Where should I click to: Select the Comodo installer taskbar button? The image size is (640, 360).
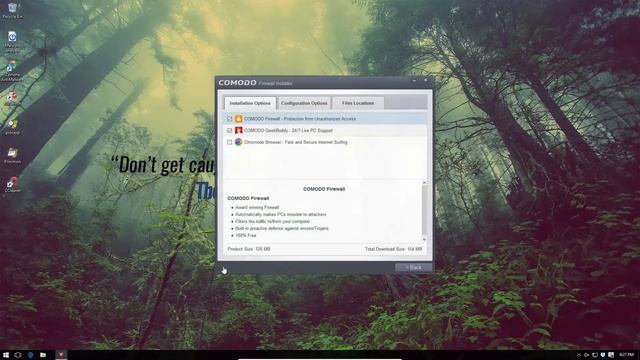click(61, 355)
